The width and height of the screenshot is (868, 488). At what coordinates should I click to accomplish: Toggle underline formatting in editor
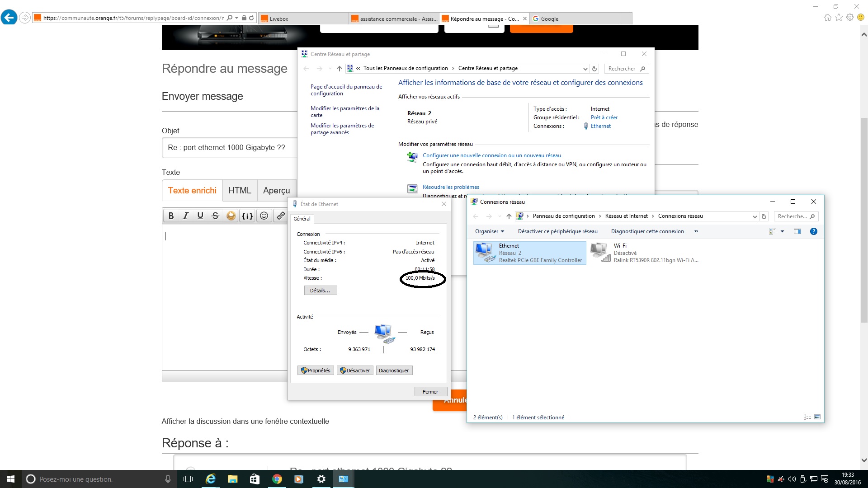(x=200, y=216)
